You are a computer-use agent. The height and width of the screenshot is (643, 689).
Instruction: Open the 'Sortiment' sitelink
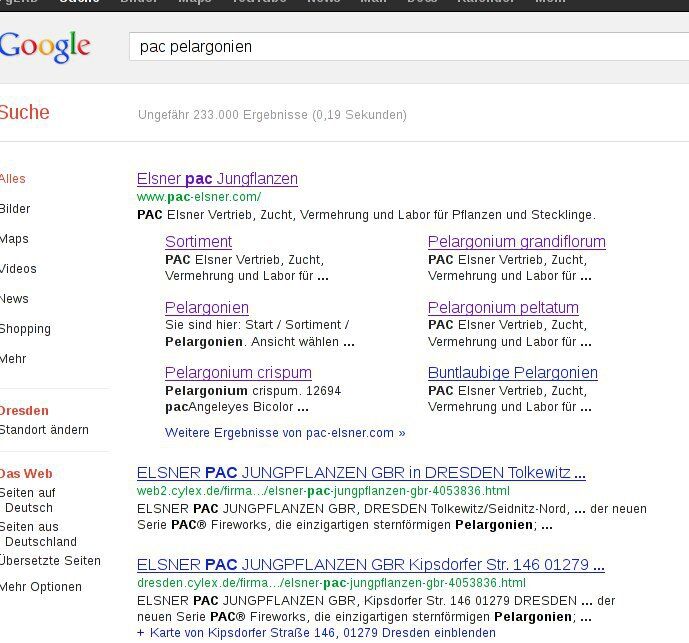tap(198, 242)
